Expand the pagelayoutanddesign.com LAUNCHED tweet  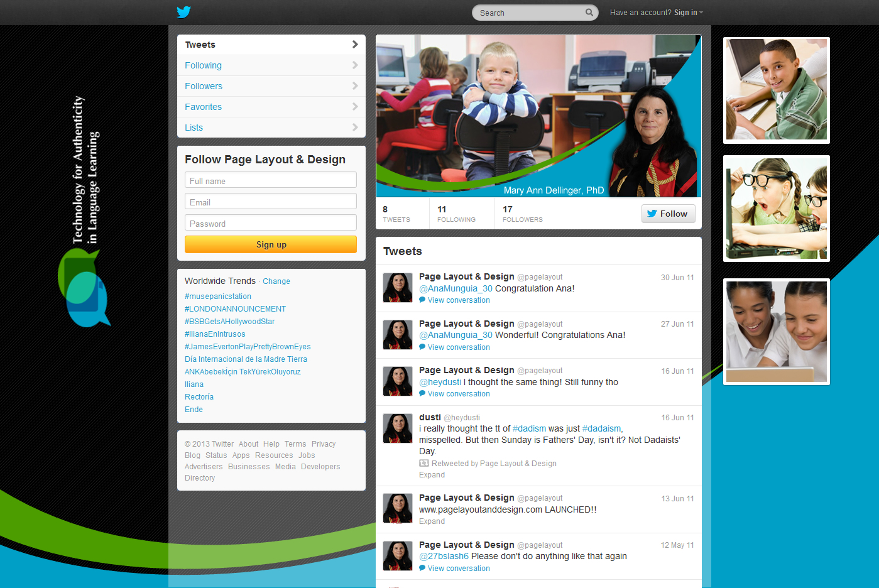pyautogui.click(x=432, y=521)
